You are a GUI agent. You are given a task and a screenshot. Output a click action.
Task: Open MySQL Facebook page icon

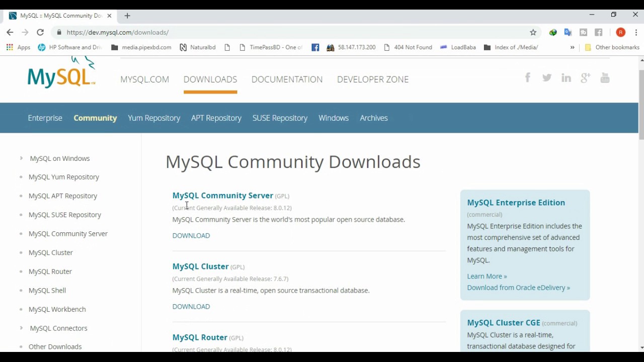[x=528, y=77]
